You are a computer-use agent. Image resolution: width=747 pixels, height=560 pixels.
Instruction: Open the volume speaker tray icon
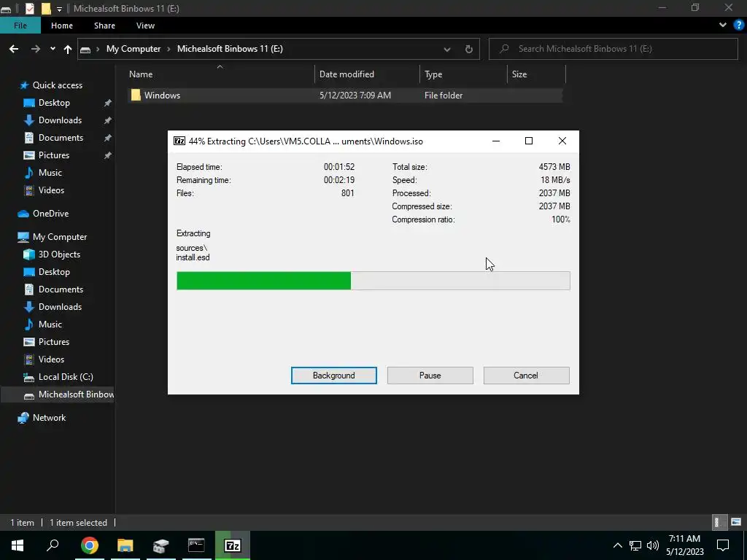(653, 545)
